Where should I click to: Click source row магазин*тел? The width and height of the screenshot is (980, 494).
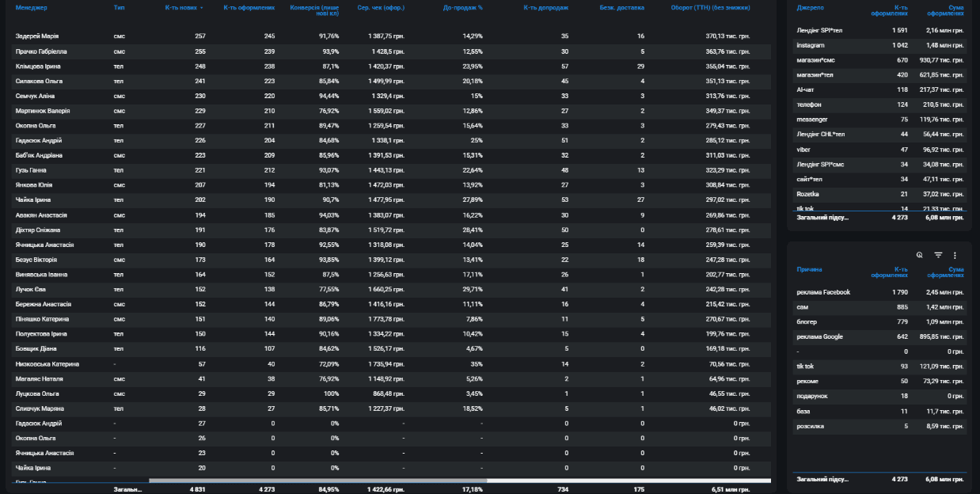880,74
